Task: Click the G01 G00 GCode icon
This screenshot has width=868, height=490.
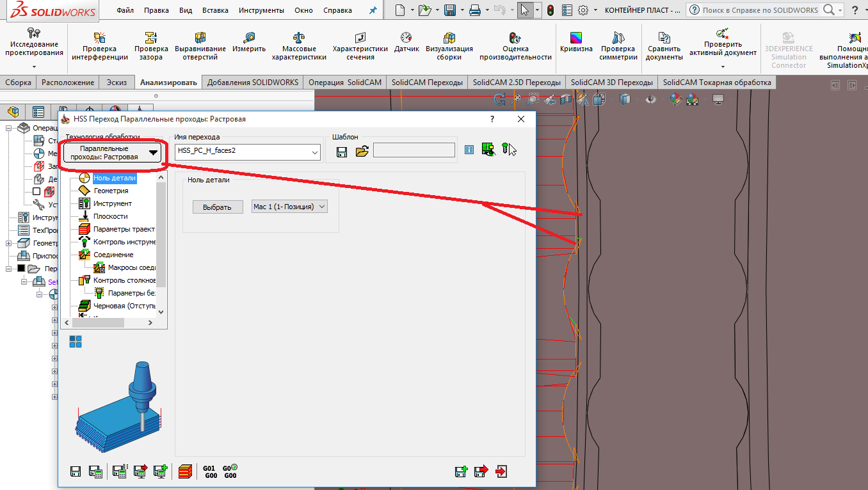Action: click(209, 471)
